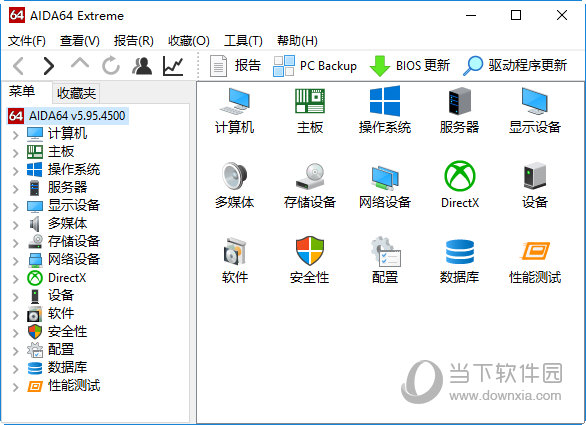Image resolution: width=586 pixels, height=425 pixels.
Task: Select 操作系统 in the sidebar tree
Action: (x=63, y=169)
